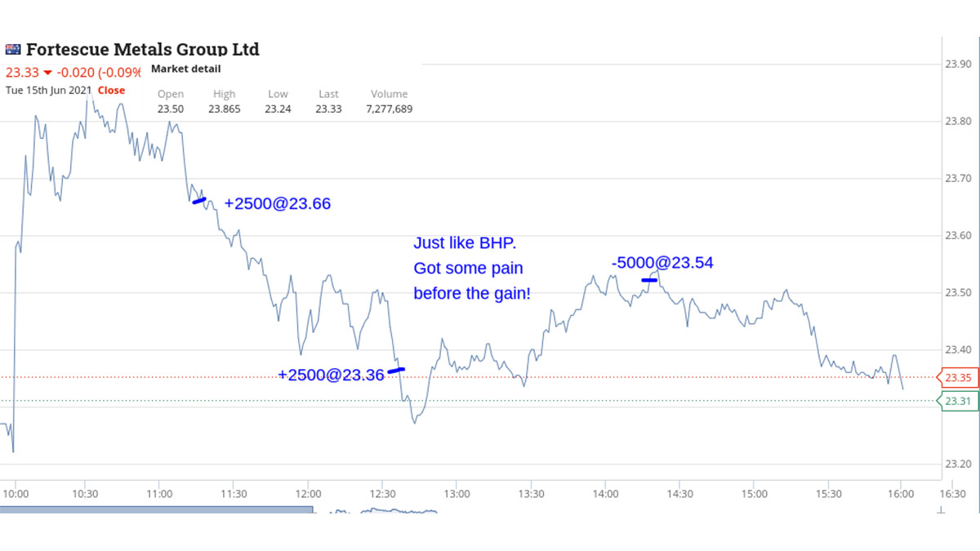Click the Low column label
The height and width of the screenshot is (551, 980).
278,94
